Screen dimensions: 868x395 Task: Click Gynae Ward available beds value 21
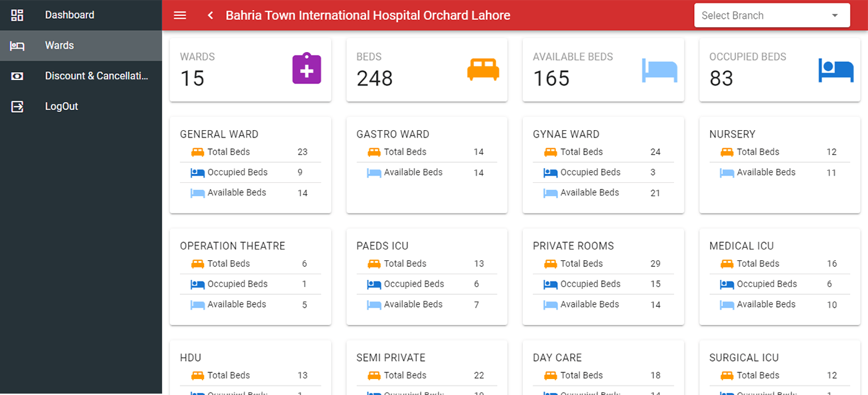click(655, 193)
